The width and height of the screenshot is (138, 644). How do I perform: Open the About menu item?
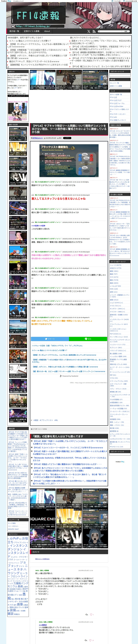[47, 31]
